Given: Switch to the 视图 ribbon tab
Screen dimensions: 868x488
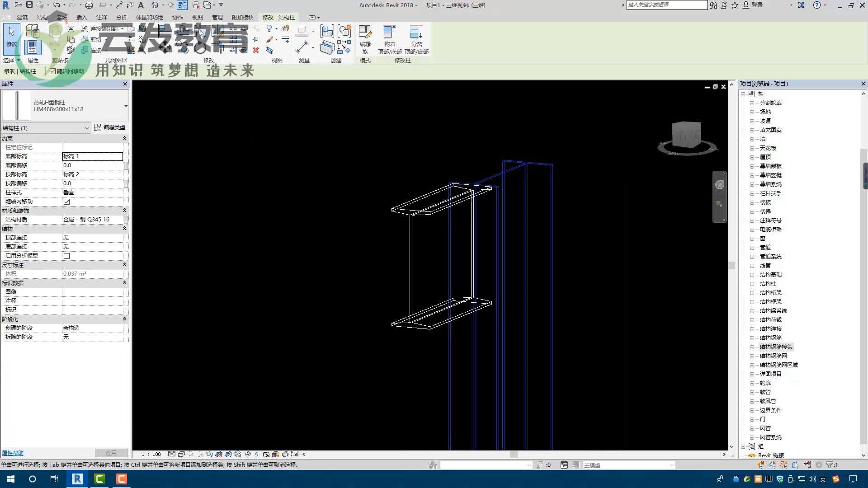Looking at the screenshot, I should (x=197, y=17).
